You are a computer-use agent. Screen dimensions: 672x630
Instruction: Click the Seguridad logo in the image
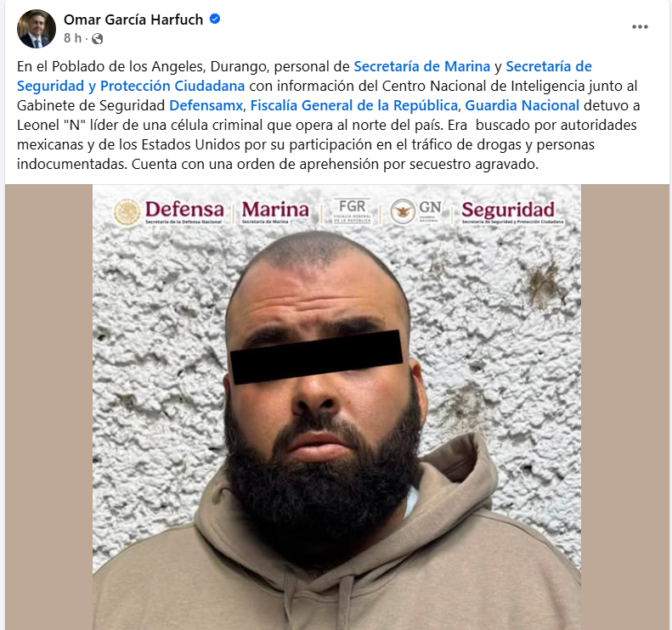pyautogui.click(x=512, y=212)
